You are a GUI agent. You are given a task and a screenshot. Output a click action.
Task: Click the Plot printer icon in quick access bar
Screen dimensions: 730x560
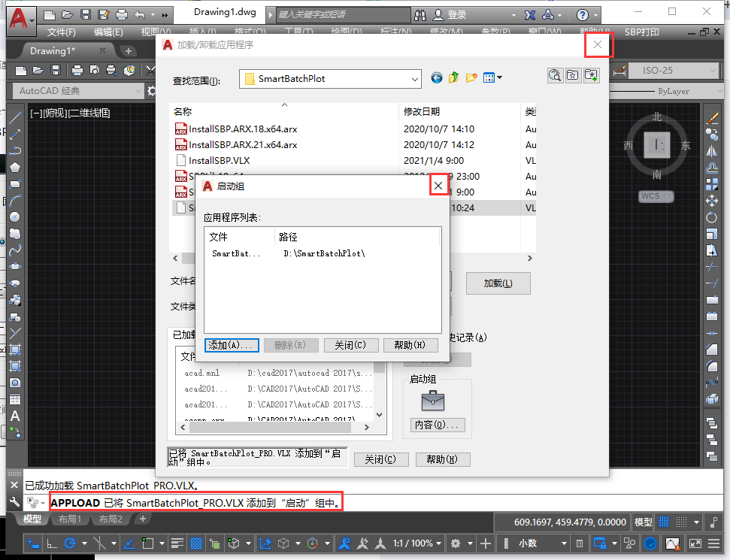coord(122,15)
